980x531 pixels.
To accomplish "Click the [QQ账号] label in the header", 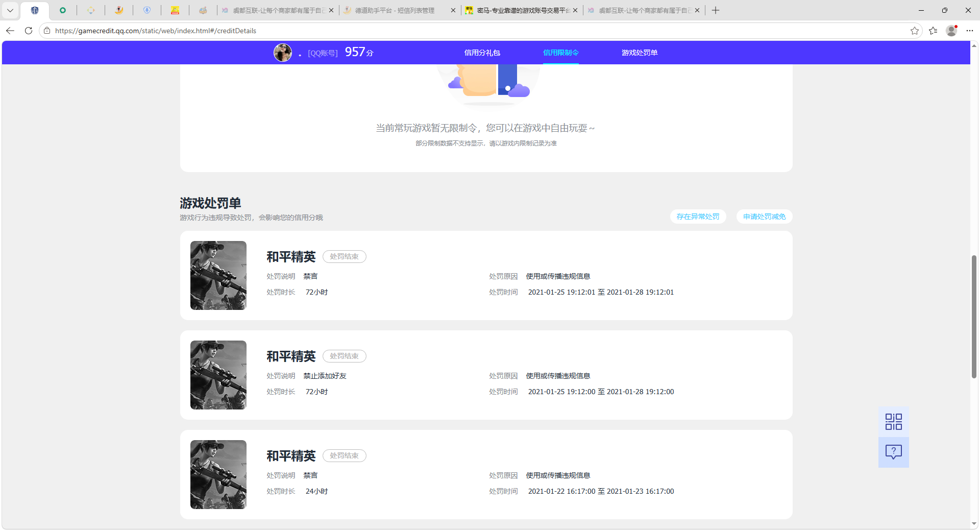I will tap(323, 53).
